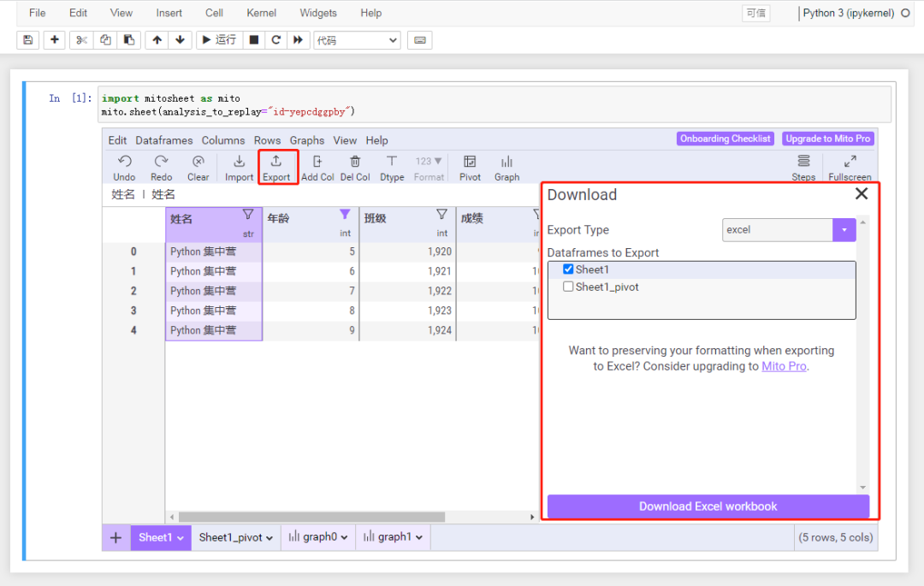
Task: Expand the Sheet1 tab dropdown arrow
Action: (181, 538)
